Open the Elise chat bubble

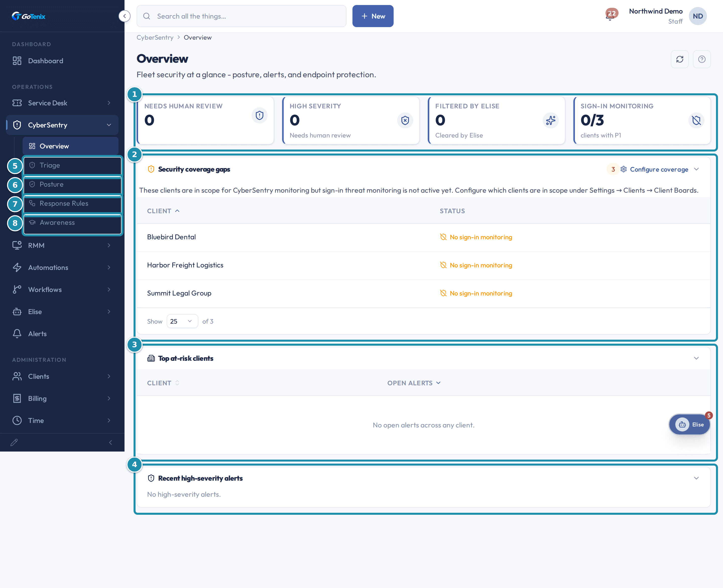pyautogui.click(x=689, y=424)
